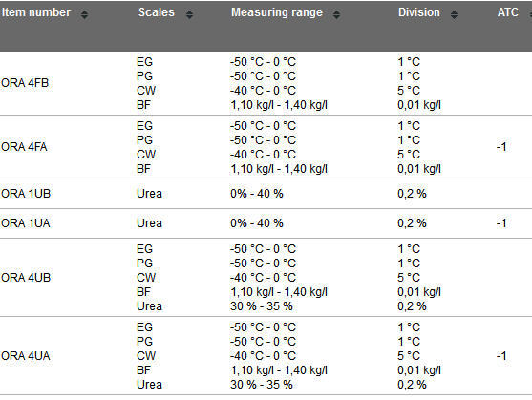Screen dimensions: 532x400
Task: Click the ATC column header
Action: (507, 12)
